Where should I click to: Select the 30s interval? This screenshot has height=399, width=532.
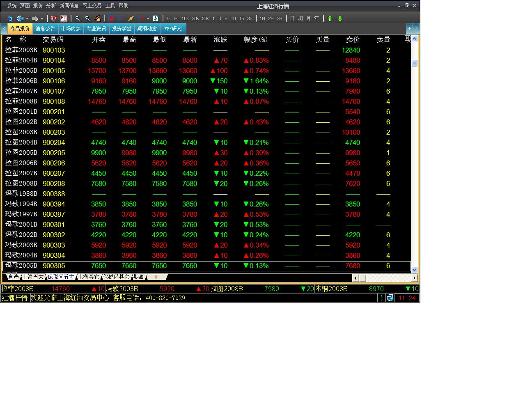click(x=206, y=18)
